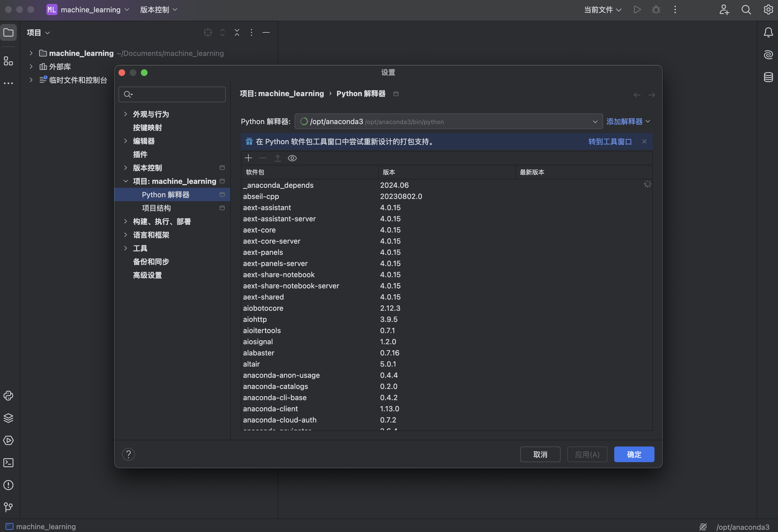Open the Database tool window icon

(768, 77)
